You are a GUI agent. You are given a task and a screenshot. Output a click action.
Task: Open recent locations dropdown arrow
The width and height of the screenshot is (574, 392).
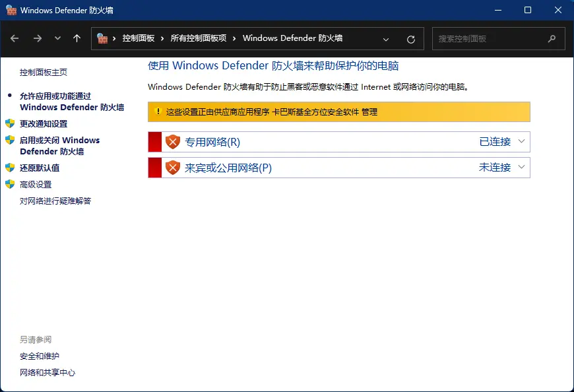point(57,38)
